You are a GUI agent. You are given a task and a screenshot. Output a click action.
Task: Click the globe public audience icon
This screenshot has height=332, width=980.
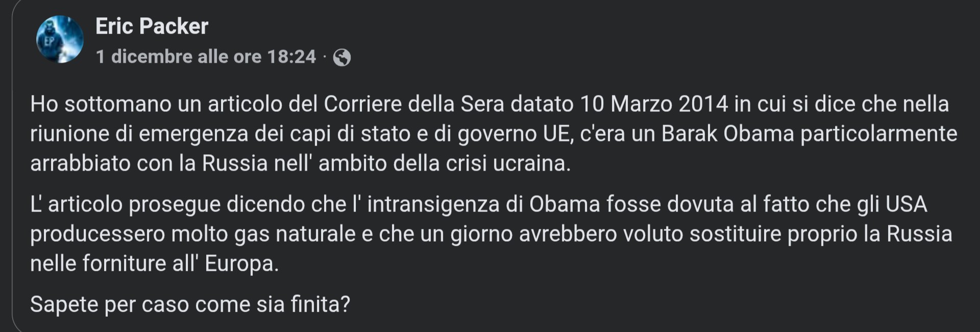342,58
